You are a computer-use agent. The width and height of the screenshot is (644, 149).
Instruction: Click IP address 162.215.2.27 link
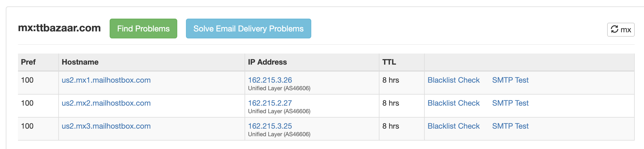point(270,103)
